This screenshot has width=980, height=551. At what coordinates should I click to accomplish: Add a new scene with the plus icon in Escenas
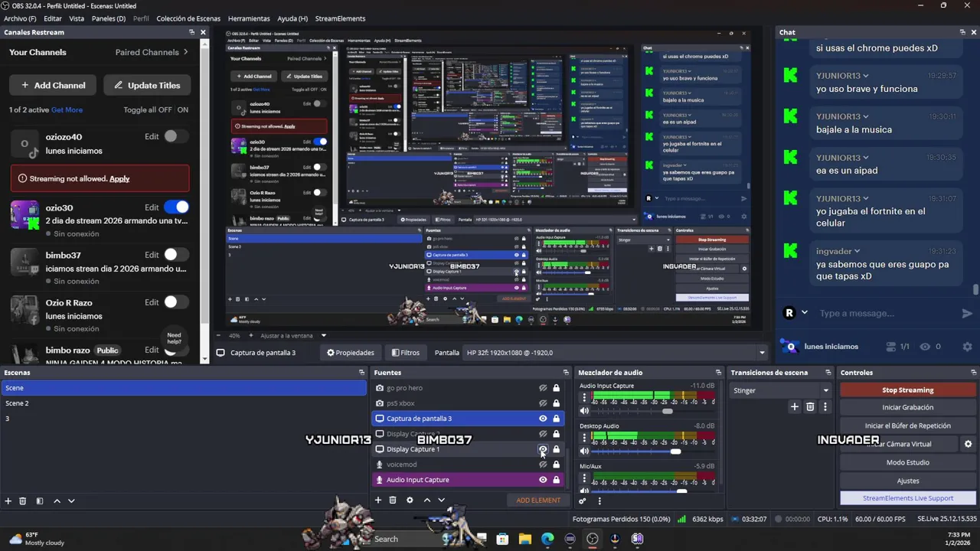(x=8, y=501)
